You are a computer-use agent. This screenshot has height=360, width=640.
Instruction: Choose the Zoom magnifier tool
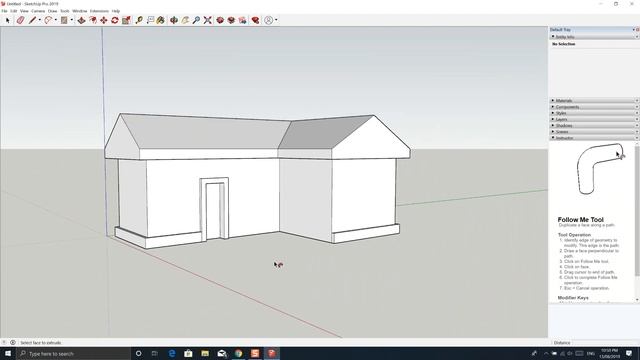point(196,20)
